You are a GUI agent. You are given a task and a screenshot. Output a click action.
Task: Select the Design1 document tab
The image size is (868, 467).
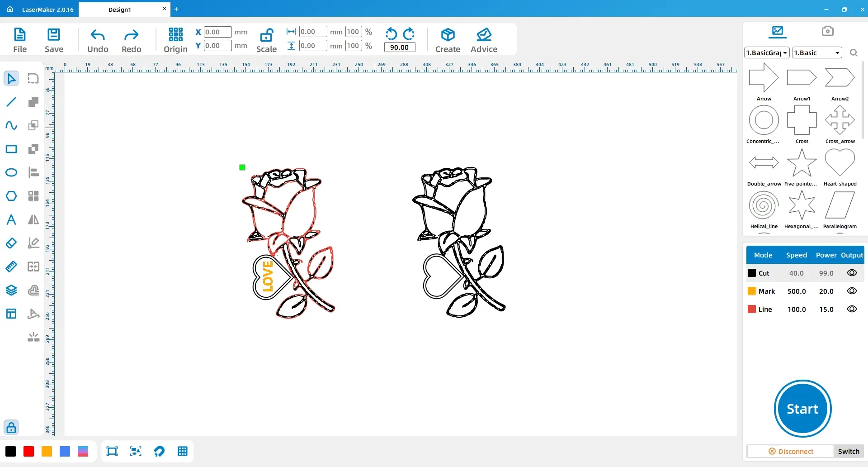(120, 10)
